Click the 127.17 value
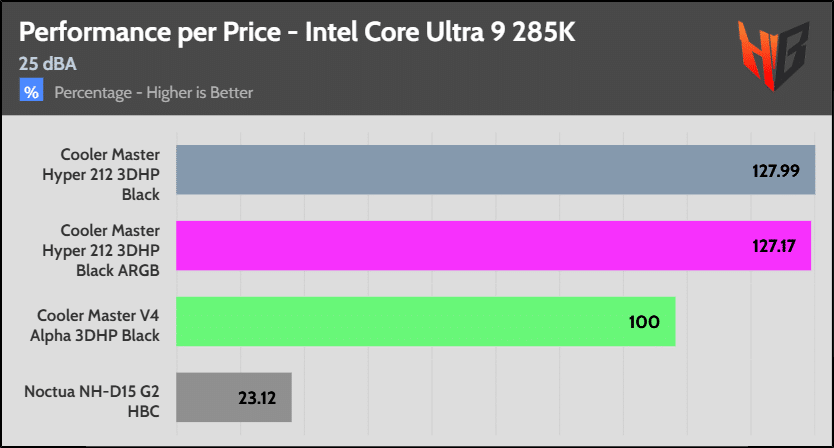The image size is (834, 448). (x=775, y=246)
